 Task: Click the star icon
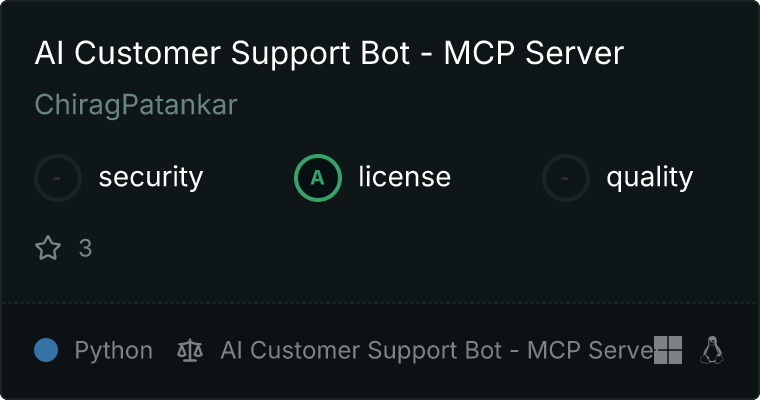tap(48, 248)
